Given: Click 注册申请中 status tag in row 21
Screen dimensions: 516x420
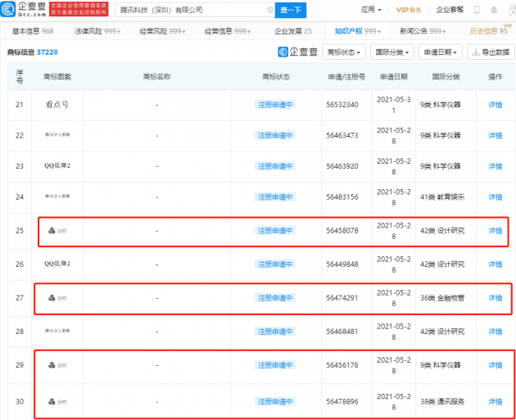Looking at the screenshot, I should tap(275, 105).
